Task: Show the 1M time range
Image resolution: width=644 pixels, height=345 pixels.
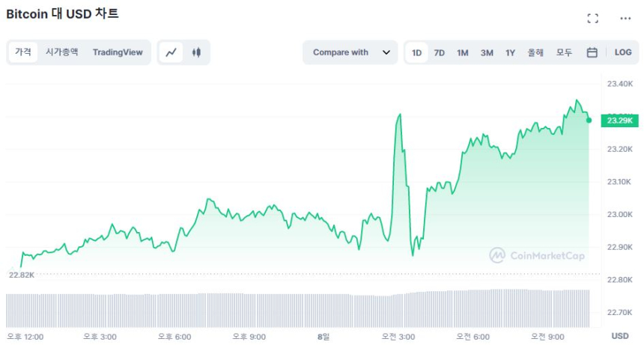Action: [463, 52]
